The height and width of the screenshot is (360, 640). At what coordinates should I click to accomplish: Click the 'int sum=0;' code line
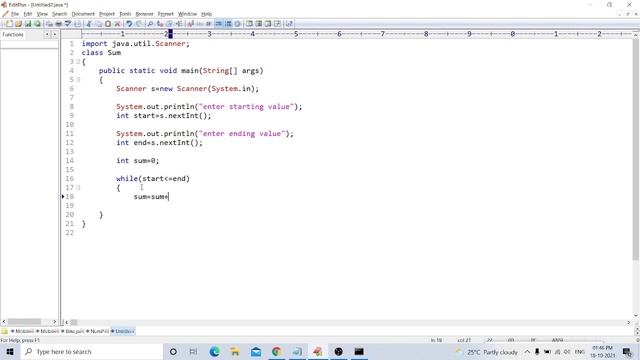pyautogui.click(x=138, y=161)
